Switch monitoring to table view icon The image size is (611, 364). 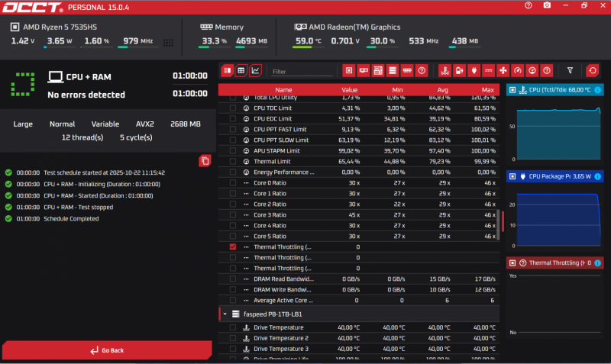pos(241,71)
